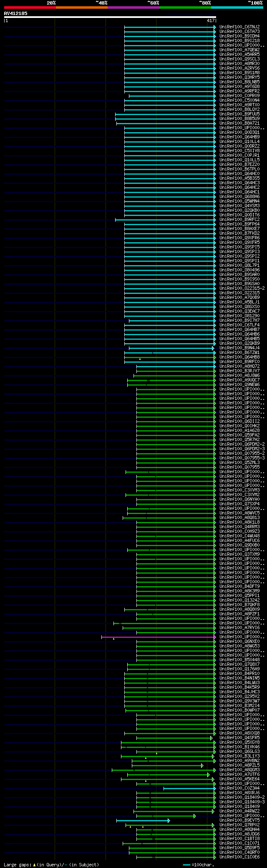
Task: Open the UniRef100_A7QEW2 entry
Action: 239,50
